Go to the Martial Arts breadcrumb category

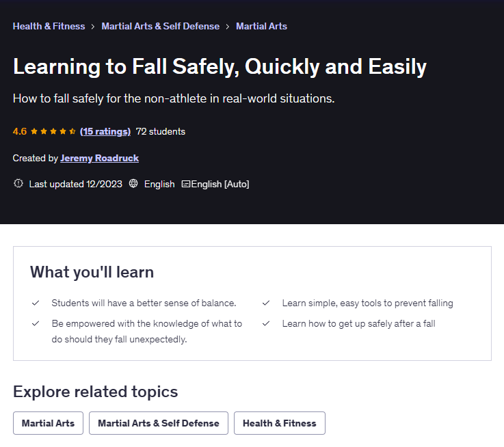(x=261, y=26)
